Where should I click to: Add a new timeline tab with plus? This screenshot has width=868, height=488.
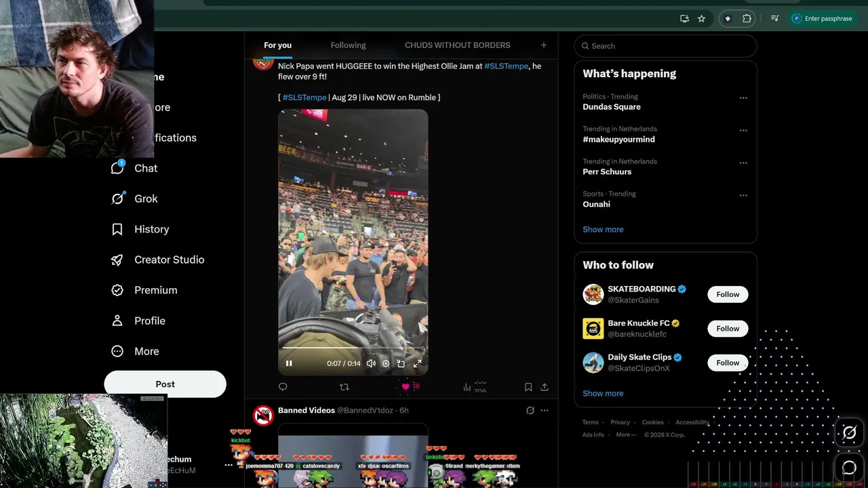click(543, 45)
